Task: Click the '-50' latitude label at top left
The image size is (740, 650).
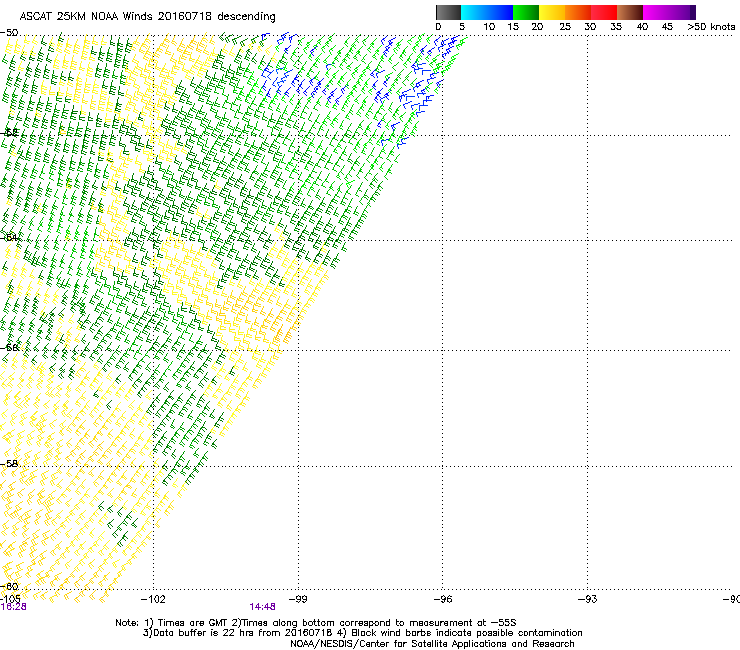Action: coord(9,33)
